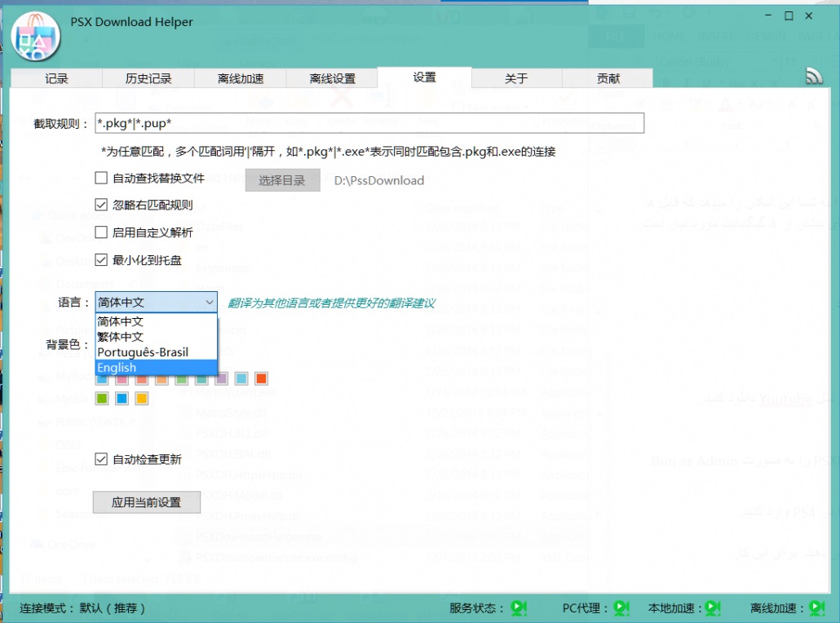This screenshot has width=840, height=623.
Task: Click the 选择目录 button
Action: click(x=282, y=180)
